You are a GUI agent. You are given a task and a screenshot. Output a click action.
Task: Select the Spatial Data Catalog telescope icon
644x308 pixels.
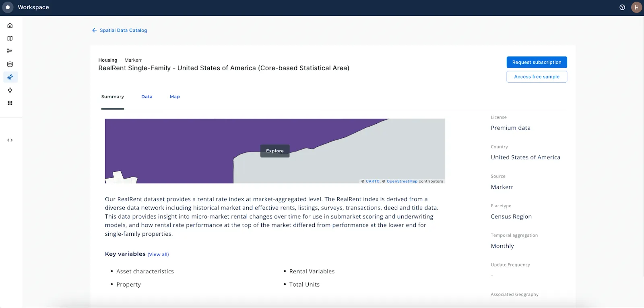coord(10,77)
